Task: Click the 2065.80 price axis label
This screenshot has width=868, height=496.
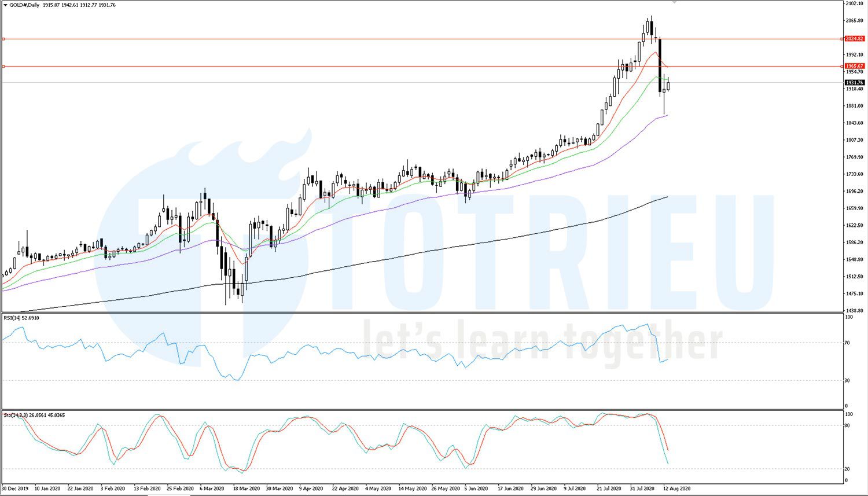Action: (854, 21)
